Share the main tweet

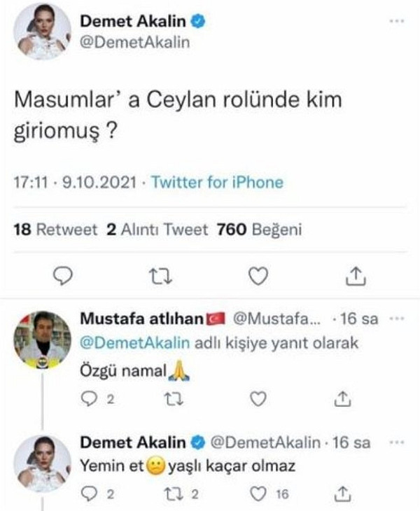tap(356, 278)
